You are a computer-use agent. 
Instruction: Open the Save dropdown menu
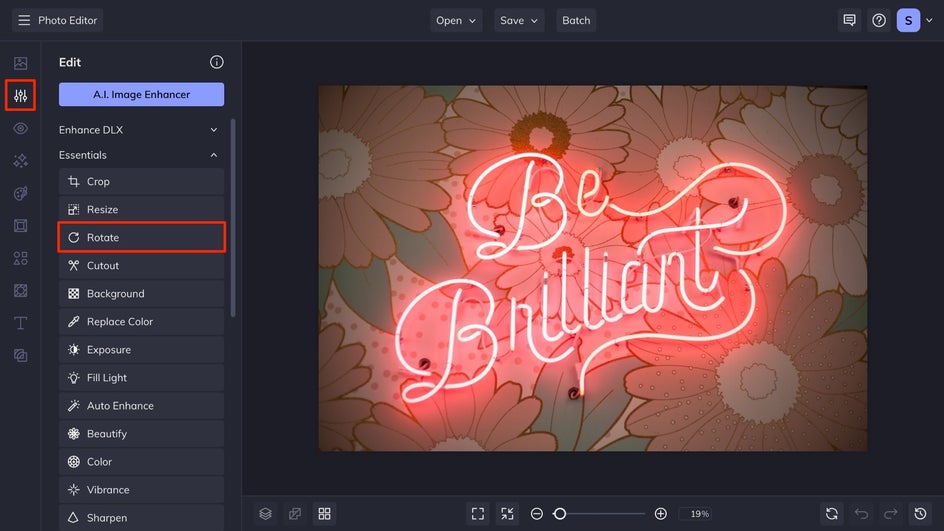(519, 20)
